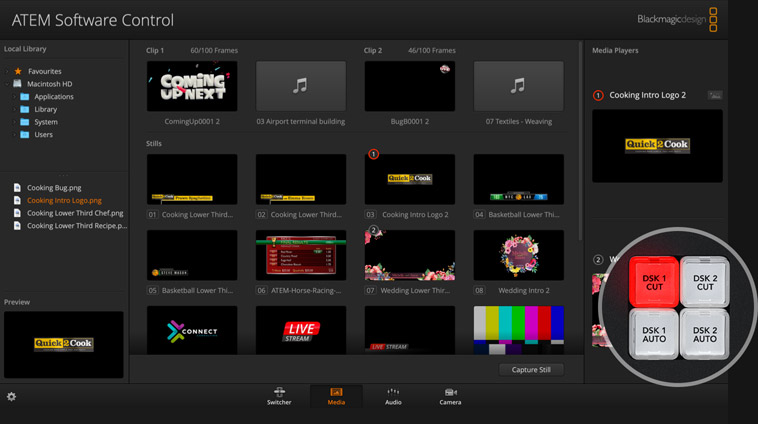Image resolution: width=758 pixels, height=424 pixels.
Task: Select audio clip 07 Textiles - Weaving
Action: (518, 87)
